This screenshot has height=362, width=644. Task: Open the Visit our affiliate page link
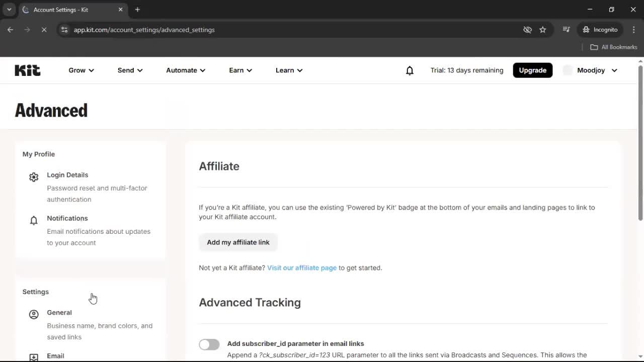tap(301, 267)
